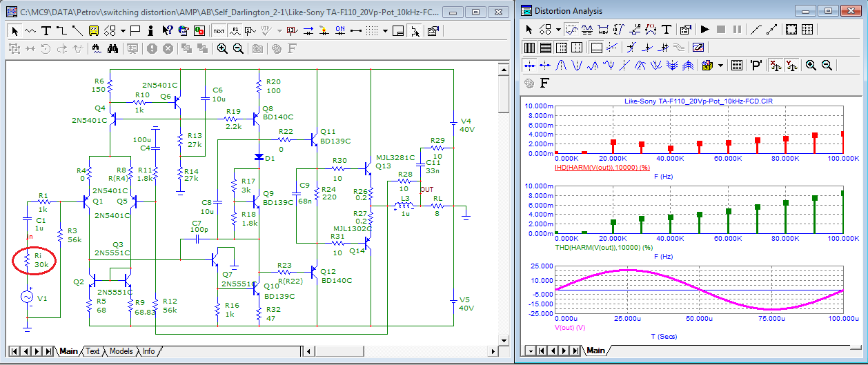Viewport: 868px width, 365px height.
Task: Open the Info page tab
Action: tap(148, 351)
